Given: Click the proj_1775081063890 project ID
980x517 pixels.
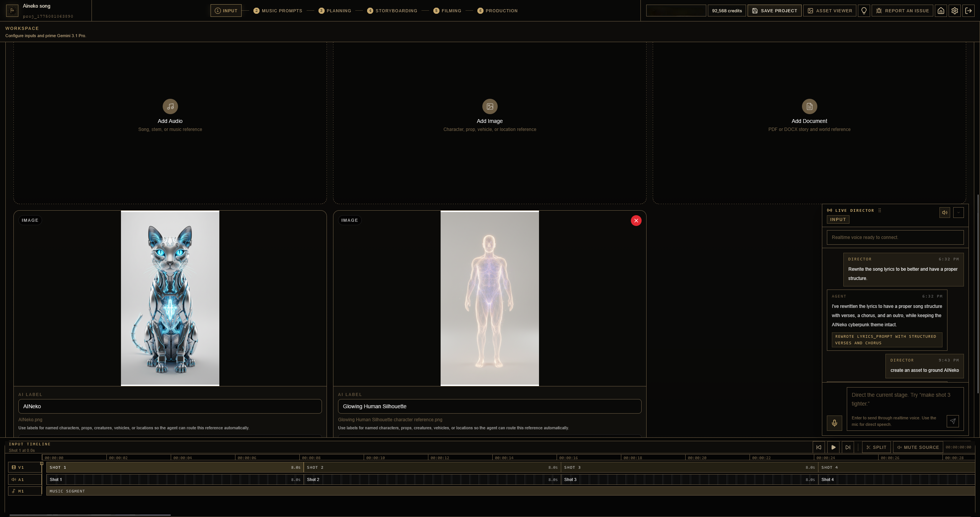Looking at the screenshot, I should 48,16.
